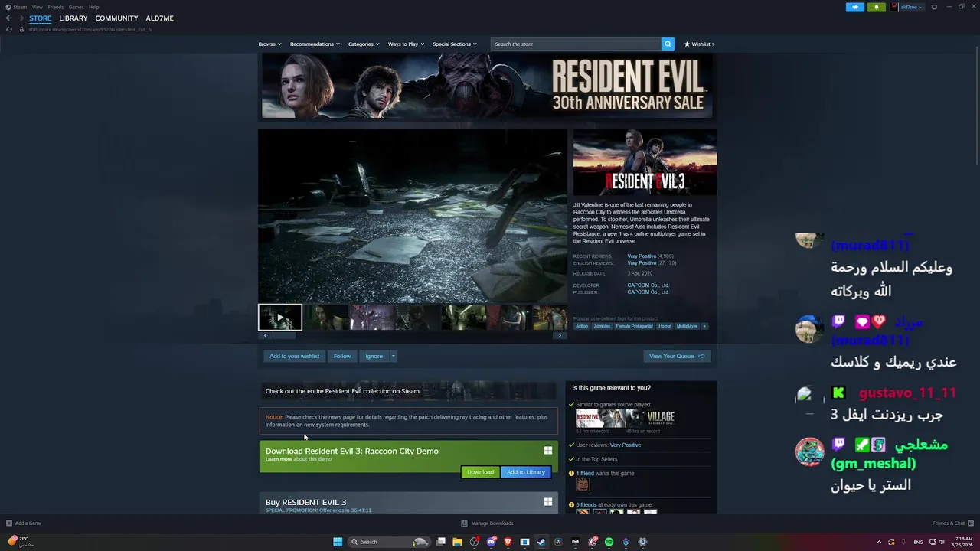Click the plus button to add tags
Image resolution: width=980 pixels, height=551 pixels.
point(704,326)
